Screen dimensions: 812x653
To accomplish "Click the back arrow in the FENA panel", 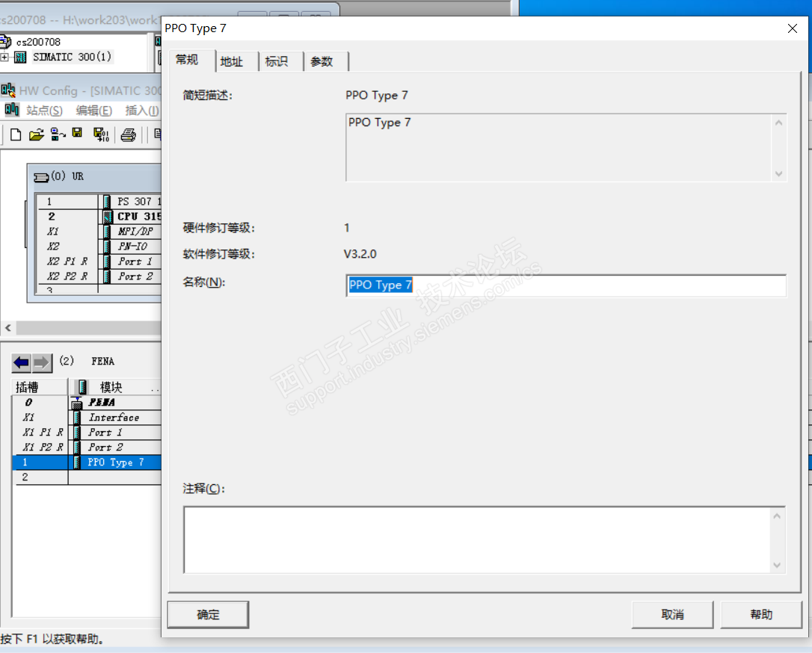I will [x=22, y=362].
